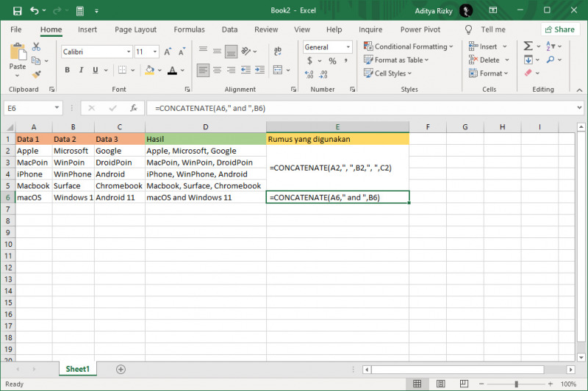Apply Accounting Number dollar format

[309, 61]
